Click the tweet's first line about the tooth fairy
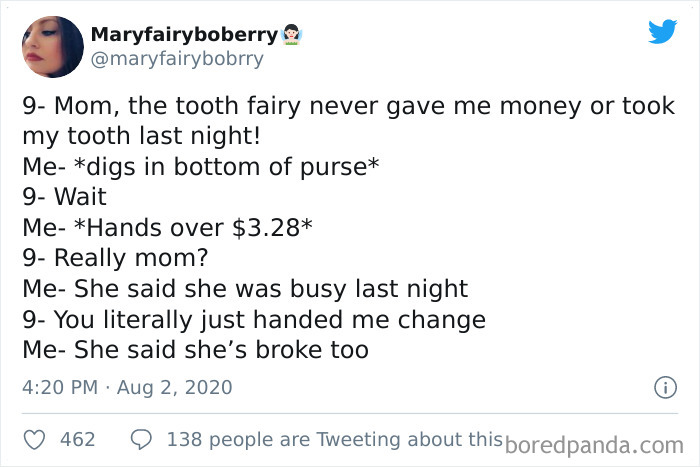 coord(348,107)
